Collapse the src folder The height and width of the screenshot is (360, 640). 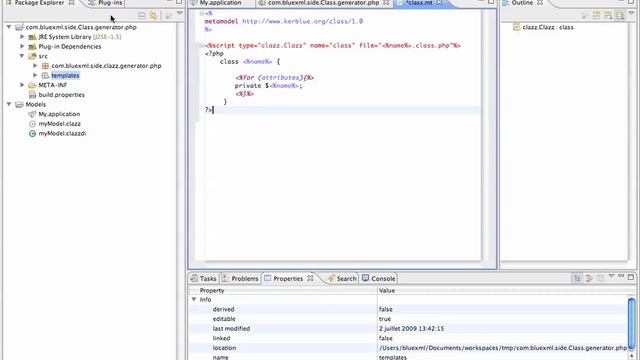point(22,56)
